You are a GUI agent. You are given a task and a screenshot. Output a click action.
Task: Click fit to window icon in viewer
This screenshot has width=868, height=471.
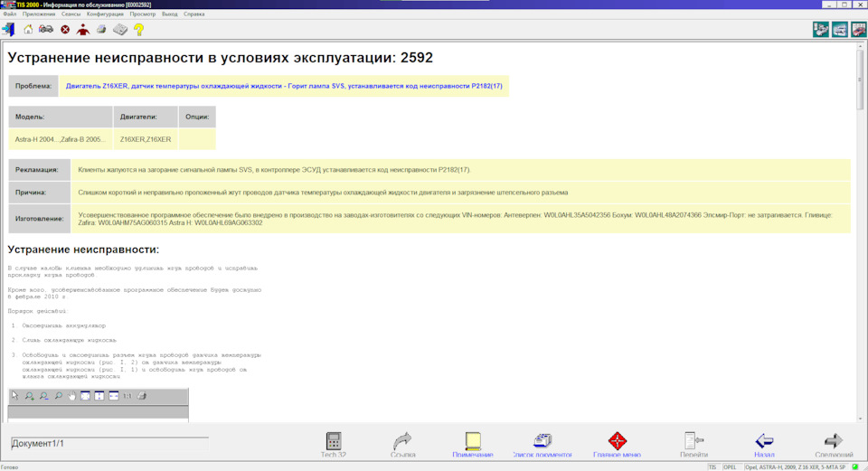click(x=85, y=396)
